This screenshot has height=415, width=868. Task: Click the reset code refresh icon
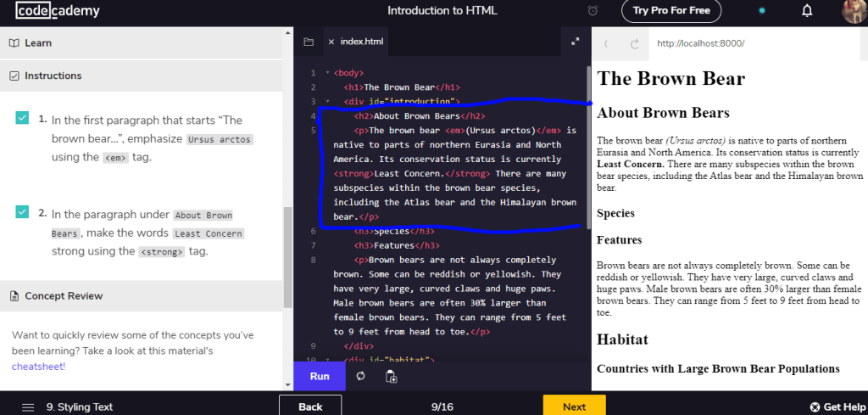(360, 376)
